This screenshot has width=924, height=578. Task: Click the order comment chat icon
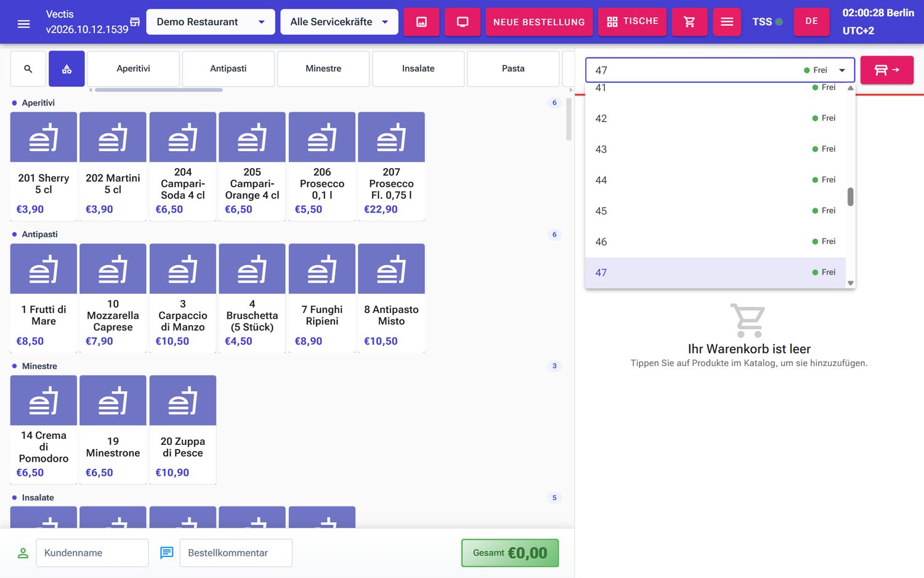166,553
